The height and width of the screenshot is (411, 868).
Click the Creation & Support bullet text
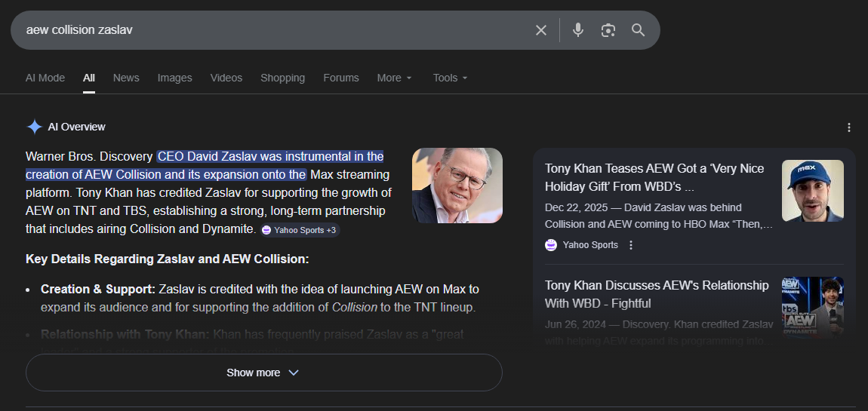260,298
